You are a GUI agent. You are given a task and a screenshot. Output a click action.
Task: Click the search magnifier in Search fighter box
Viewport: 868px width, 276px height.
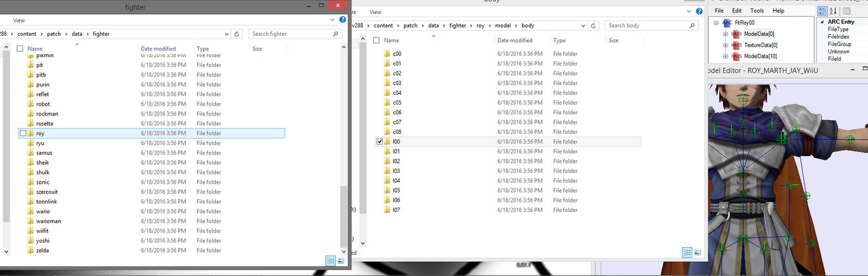click(335, 34)
